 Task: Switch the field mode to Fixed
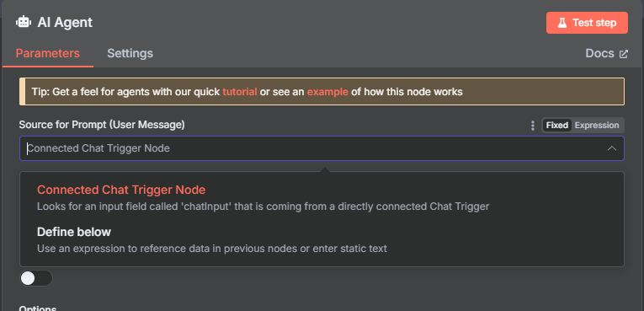[557, 126]
